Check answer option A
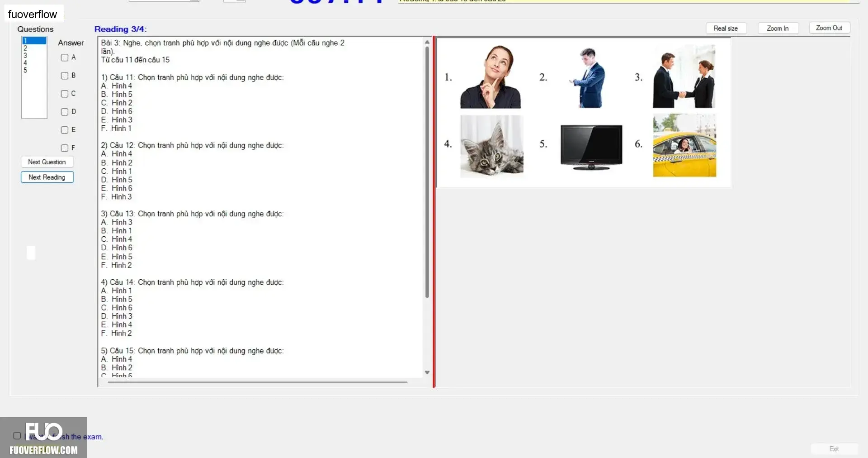Screen dimensions: 868x458 pos(65,57)
